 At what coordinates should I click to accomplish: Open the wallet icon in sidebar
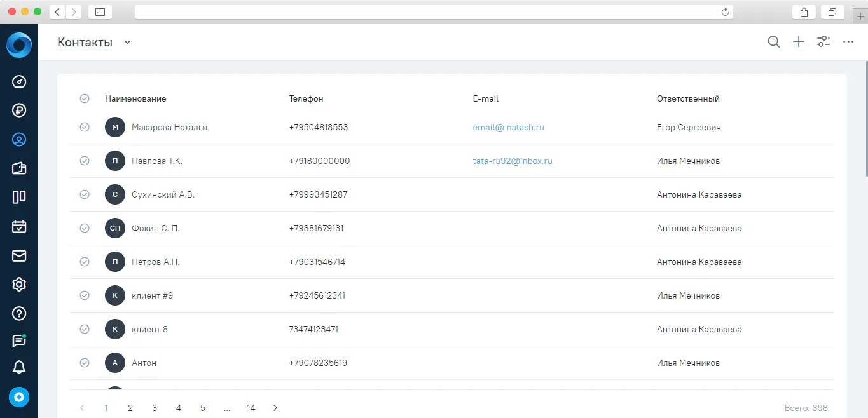point(19,168)
